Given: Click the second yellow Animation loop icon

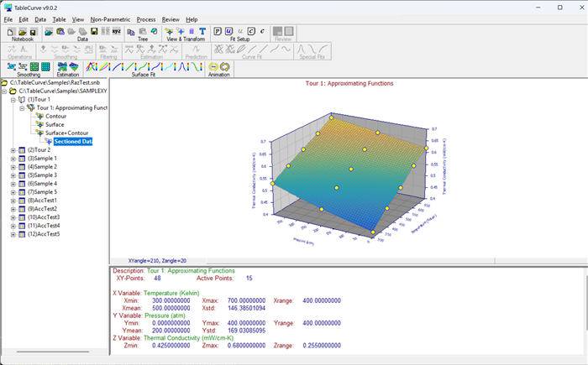Looking at the screenshot, I should pyautogui.click(x=224, y=66).
